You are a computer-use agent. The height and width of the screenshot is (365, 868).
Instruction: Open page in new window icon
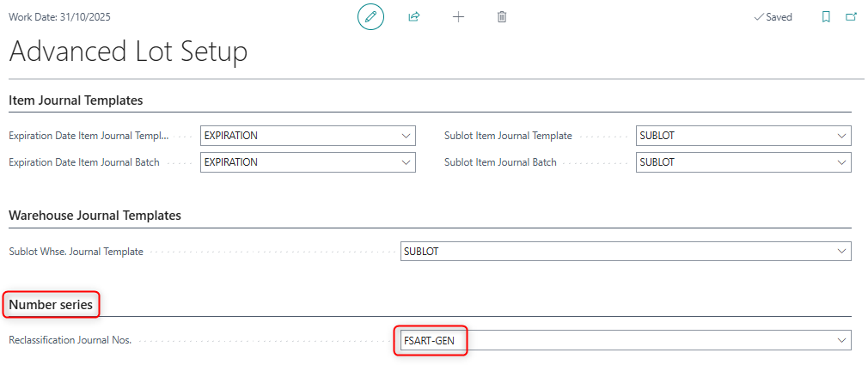click(x=851, y=17)
